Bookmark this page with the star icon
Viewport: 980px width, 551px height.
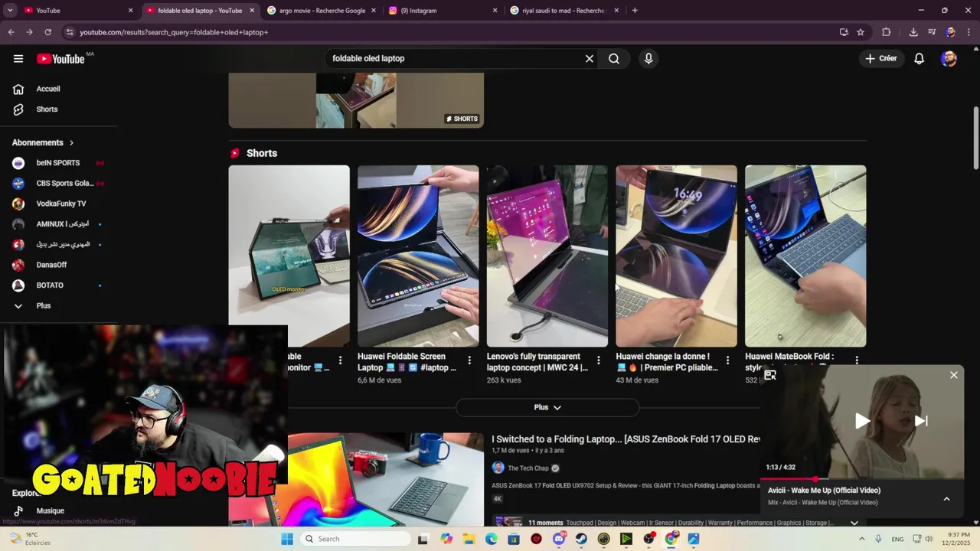point(861,32)
